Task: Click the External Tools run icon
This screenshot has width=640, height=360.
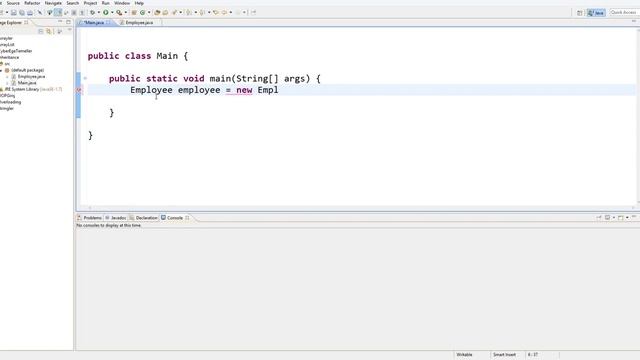Action: [x=119, y=13]
